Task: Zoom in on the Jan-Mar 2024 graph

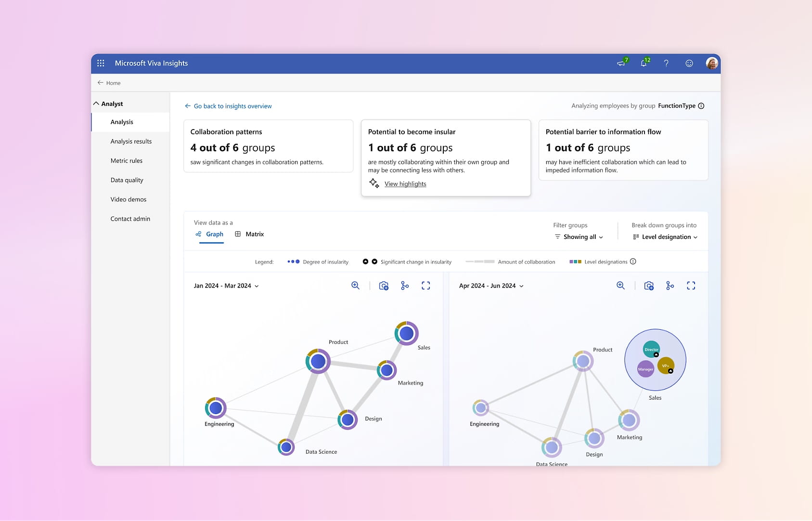Action: (x=355, y=286)
